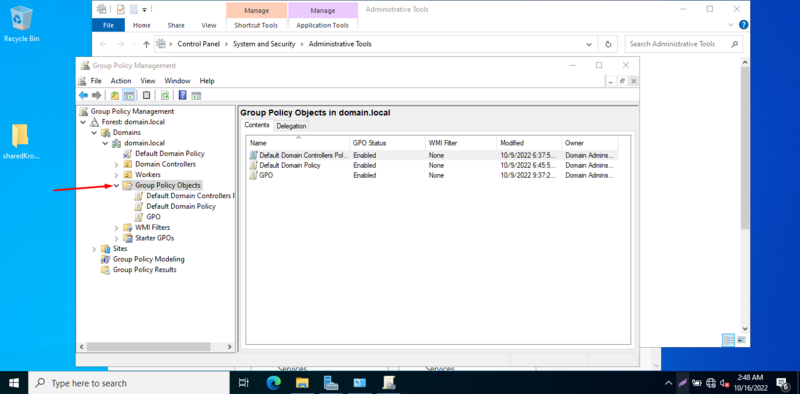Sort the list by WMI Filter column

(x=461, y=143)
